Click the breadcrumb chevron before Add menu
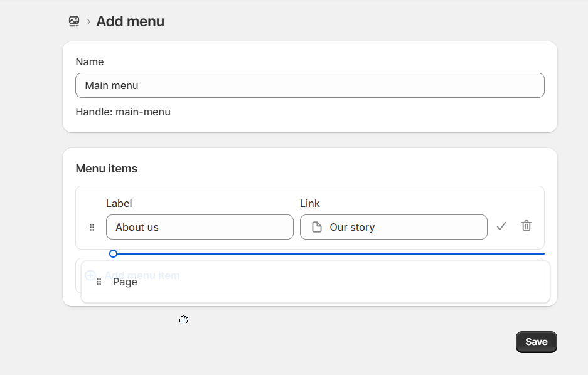Screen dimensions: 588x375 click(x=88, y=22)
